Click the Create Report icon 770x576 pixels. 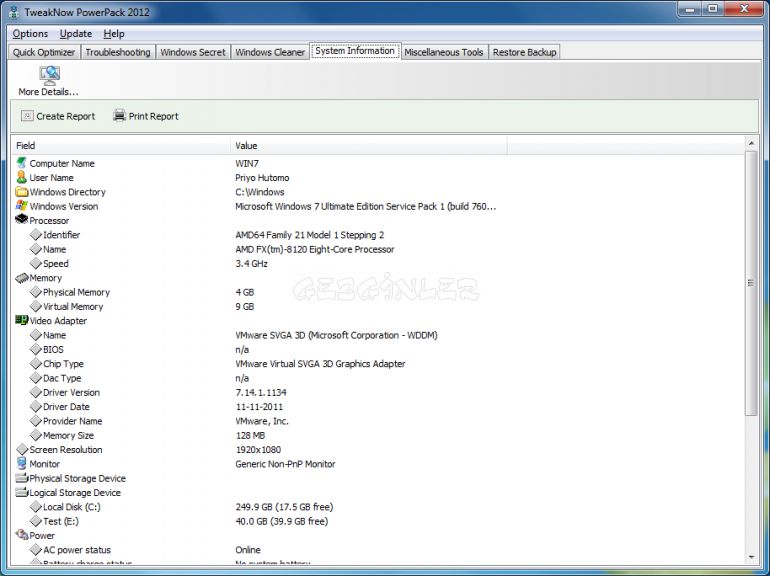[27, 116]
